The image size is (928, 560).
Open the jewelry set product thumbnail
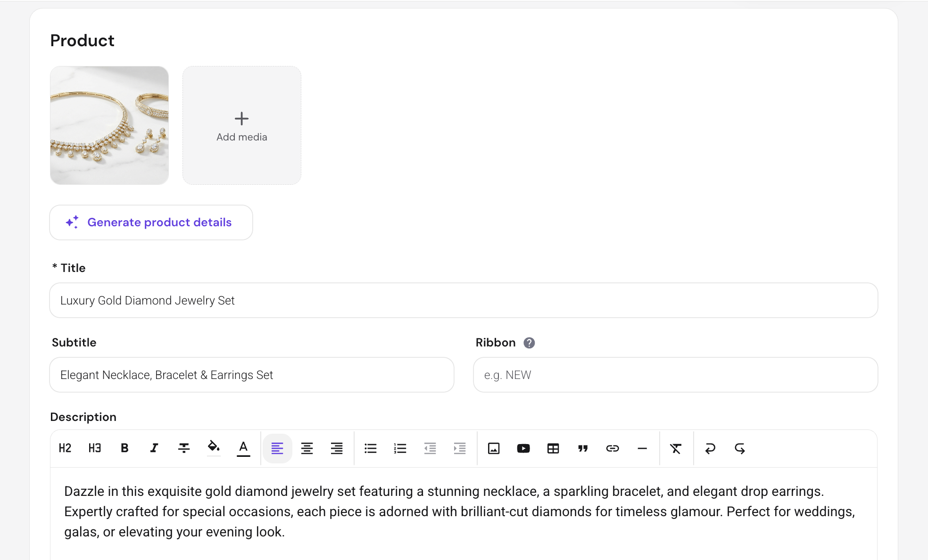click(x=109, y=125)
